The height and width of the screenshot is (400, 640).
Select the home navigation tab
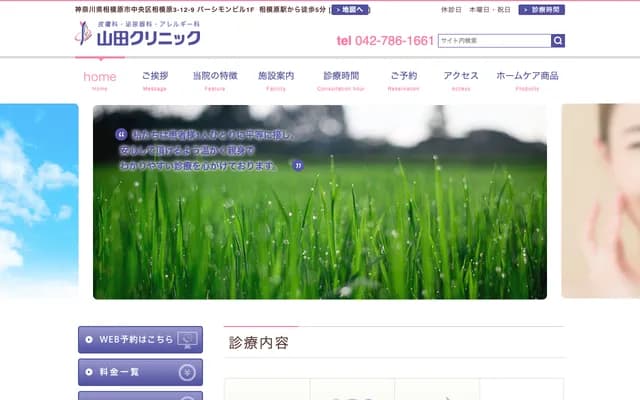(x=100, y=80)
